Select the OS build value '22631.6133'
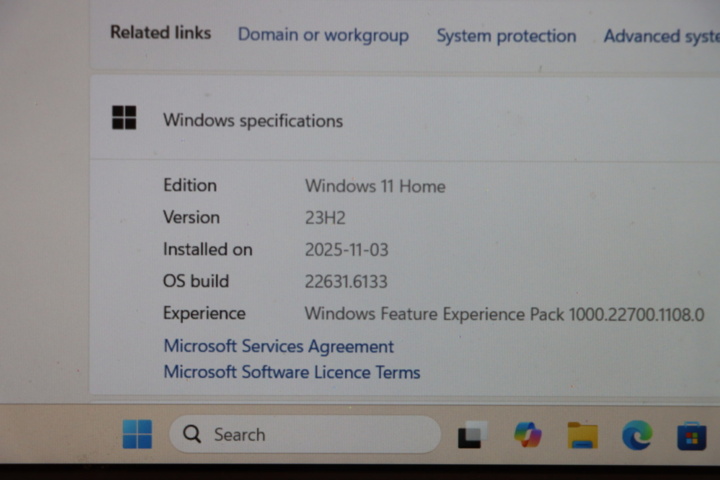The width and height of the screenshot is (720, 480). click(x=346, y=282)
